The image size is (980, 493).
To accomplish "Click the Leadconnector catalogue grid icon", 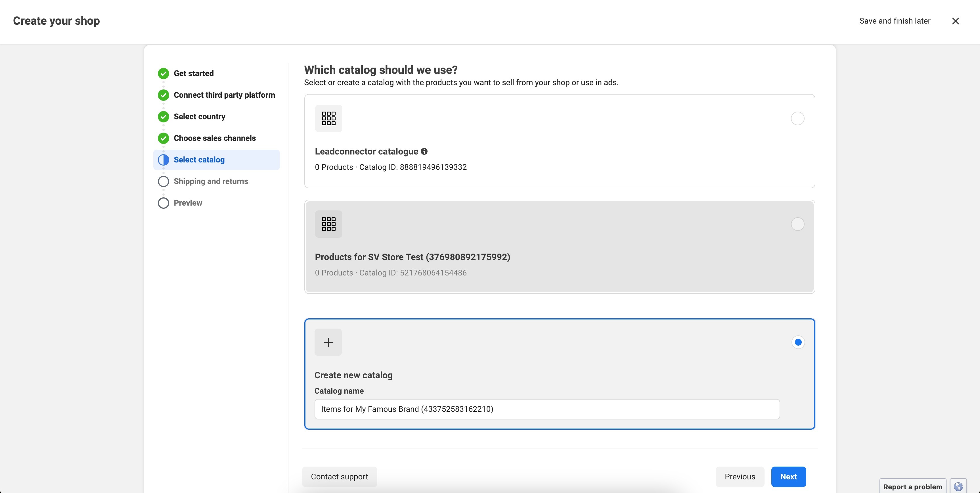I will tap(328, 118).
